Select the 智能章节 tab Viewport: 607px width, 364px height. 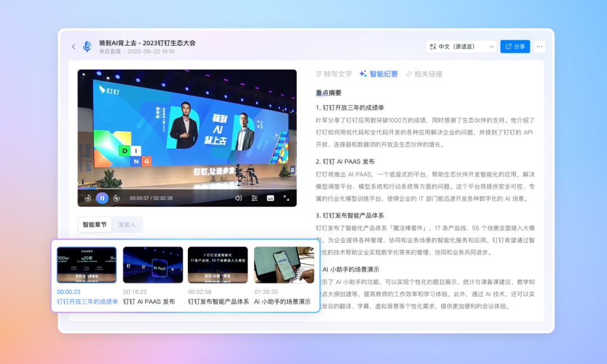94,225
